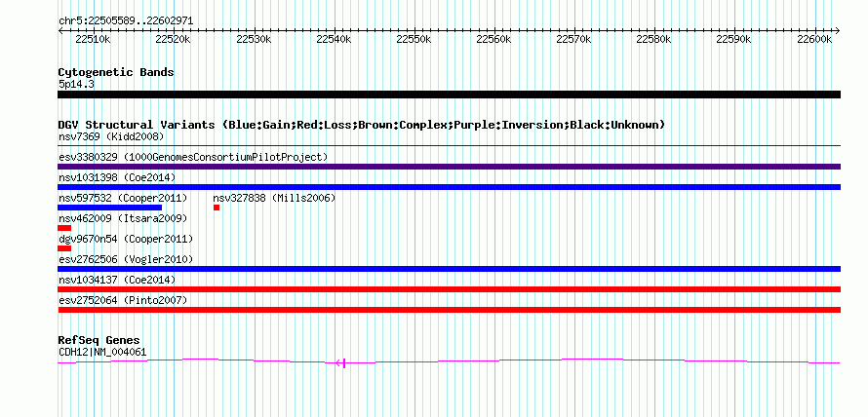
Task: Open the nsv7369 (Kidd2008) label
Action: 111,136
